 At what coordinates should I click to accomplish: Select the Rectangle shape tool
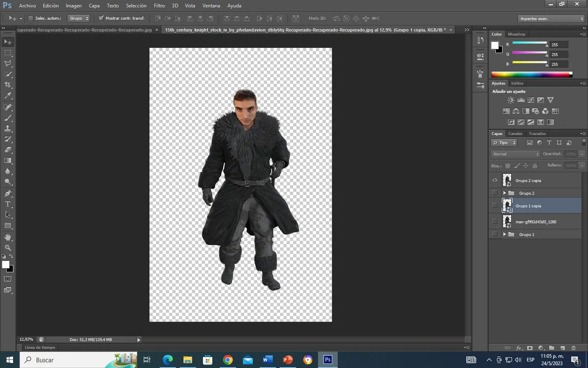pyautogui.click(x=8, y=226)
